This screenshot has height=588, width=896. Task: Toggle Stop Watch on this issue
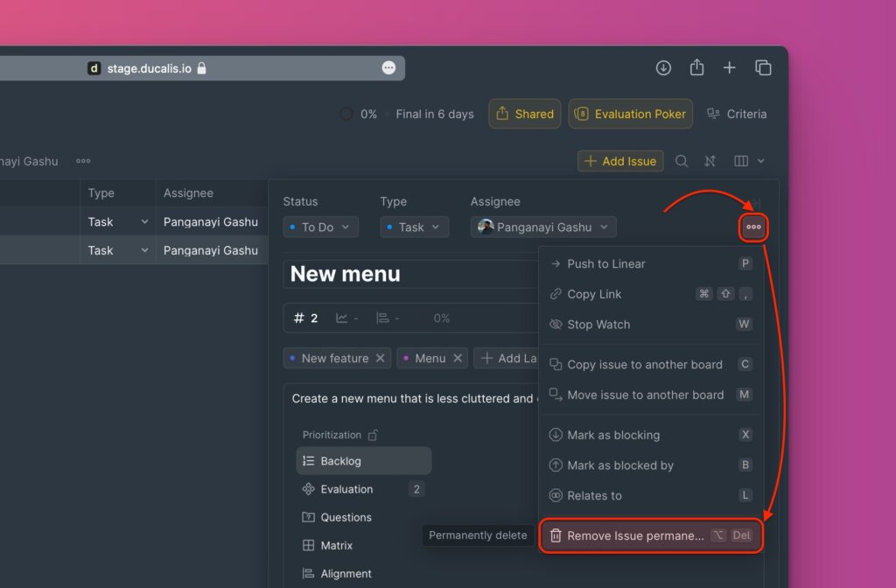tap(598, 325)
